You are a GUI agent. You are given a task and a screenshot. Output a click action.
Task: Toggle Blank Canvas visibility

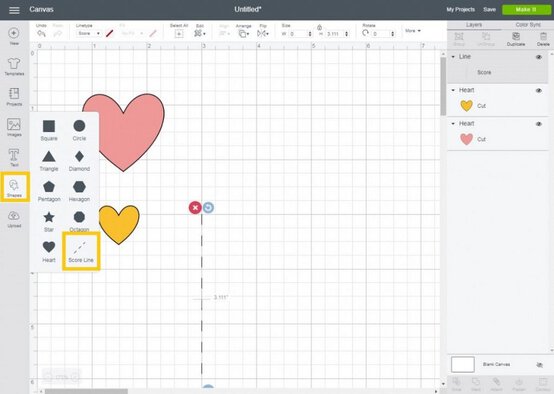[540, 365]
